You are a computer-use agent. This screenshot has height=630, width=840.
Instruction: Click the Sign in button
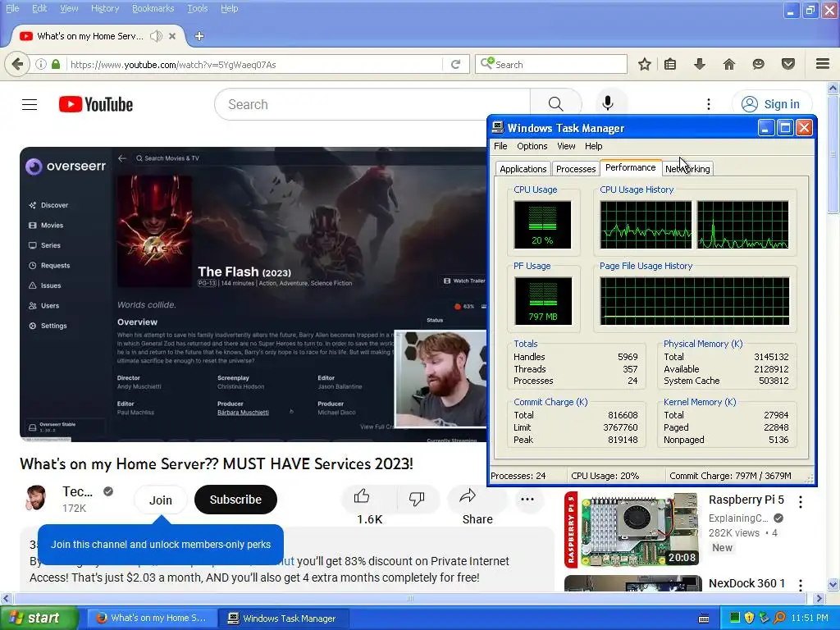pyautogui.click(x=771, y=104)
